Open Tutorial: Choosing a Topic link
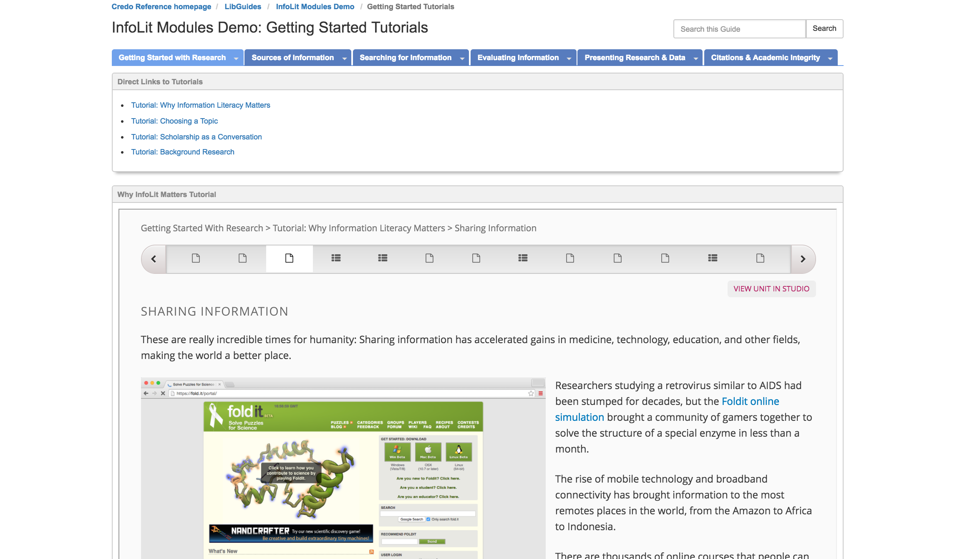This screenshot has height=559, width=980. click(x=174, y=121)
